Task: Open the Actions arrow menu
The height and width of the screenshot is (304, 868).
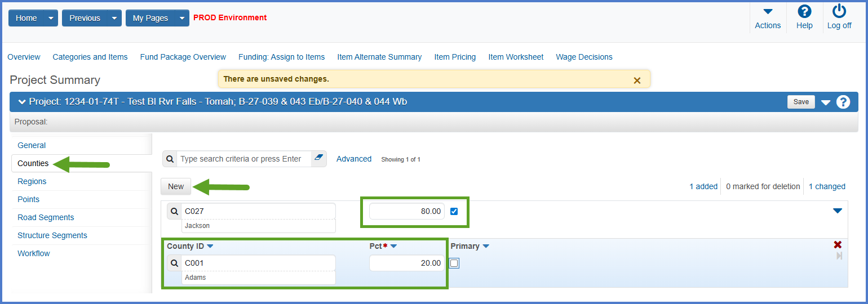Action: 768,12
